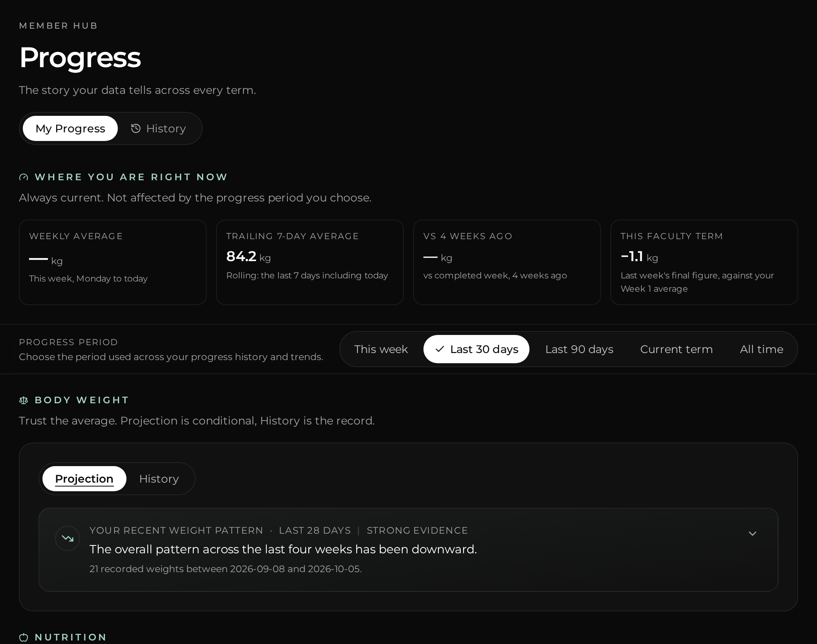Click 'Rolling: the last 7 days including today' caption
The width and height of the screenshot is (817, 644).
(307, 276)
